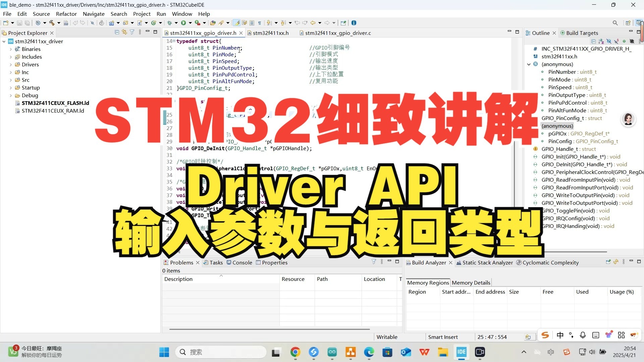This screenshot has height=362, width=644.
Task: Switch to Memory Details tab
Action: pos(471,283)
